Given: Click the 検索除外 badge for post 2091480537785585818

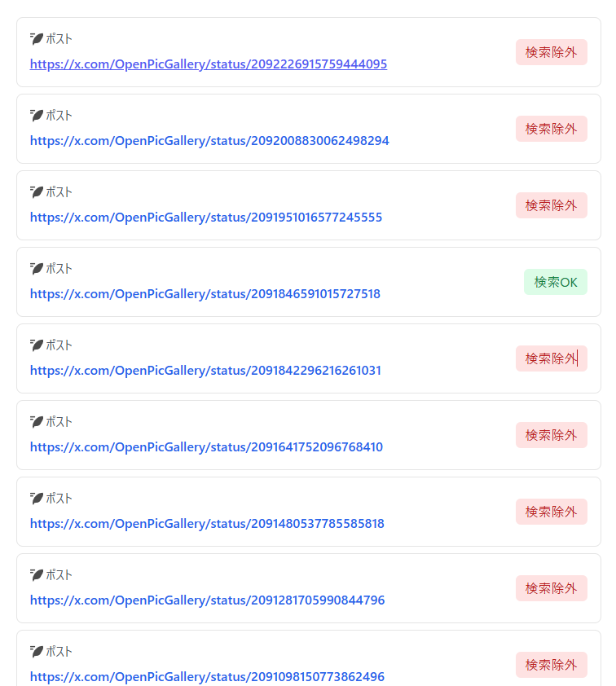Looking at the screenshot, I should [x=552, y=512].
